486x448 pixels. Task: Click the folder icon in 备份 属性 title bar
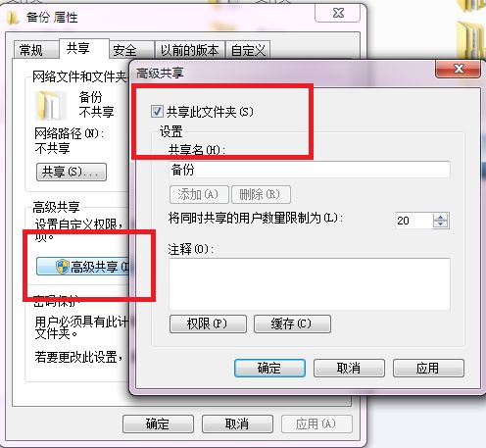coord(13,18)
